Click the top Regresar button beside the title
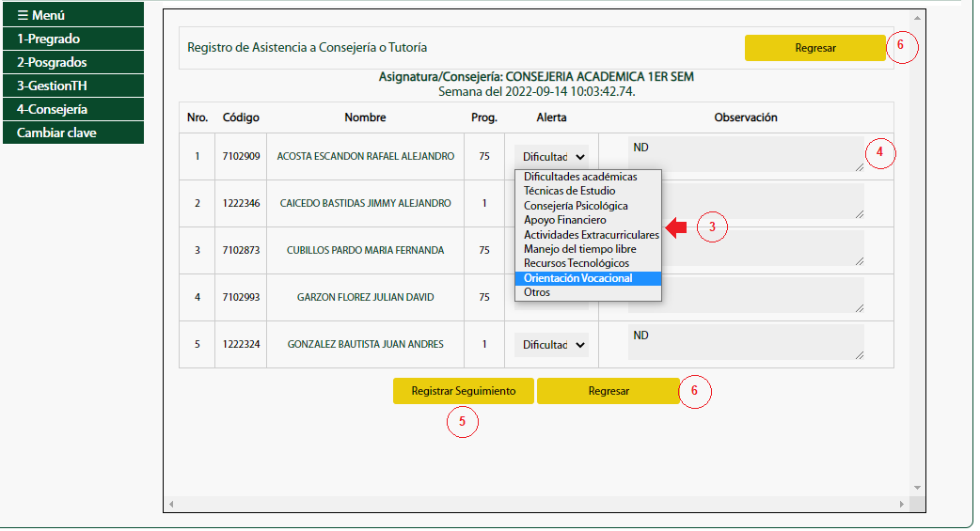 [x=815, y=48]
